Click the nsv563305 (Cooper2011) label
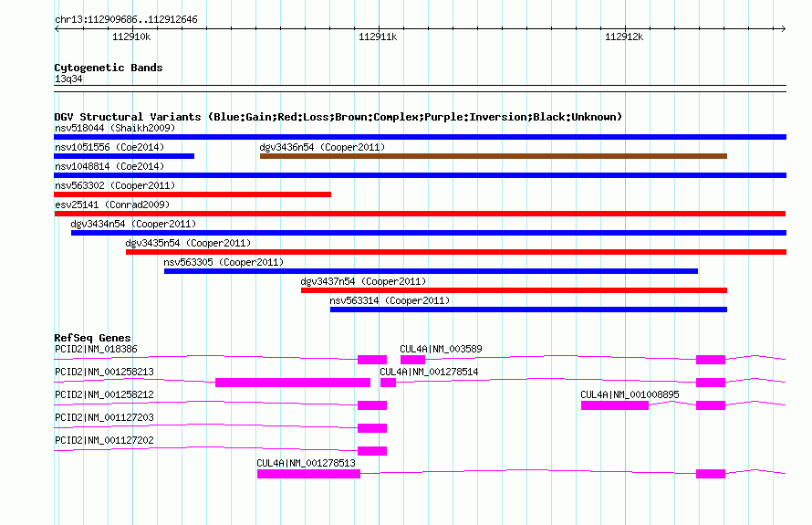This screenshot has width=812, height=525. coord(224,262)
